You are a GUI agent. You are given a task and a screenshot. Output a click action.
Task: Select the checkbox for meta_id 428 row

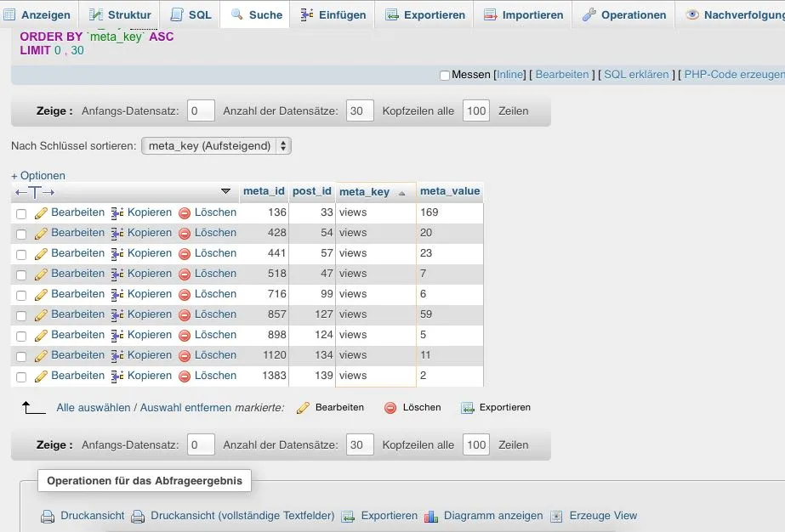tap(21, 235)
